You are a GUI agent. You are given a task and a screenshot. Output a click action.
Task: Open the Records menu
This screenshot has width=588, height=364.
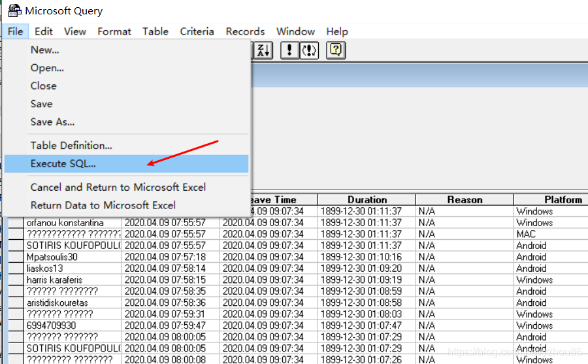[245, 31]
